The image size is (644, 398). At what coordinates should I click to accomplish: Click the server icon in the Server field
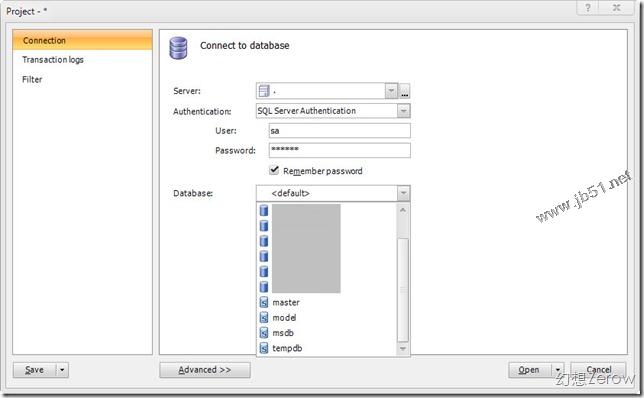click(x=264, y=91)
